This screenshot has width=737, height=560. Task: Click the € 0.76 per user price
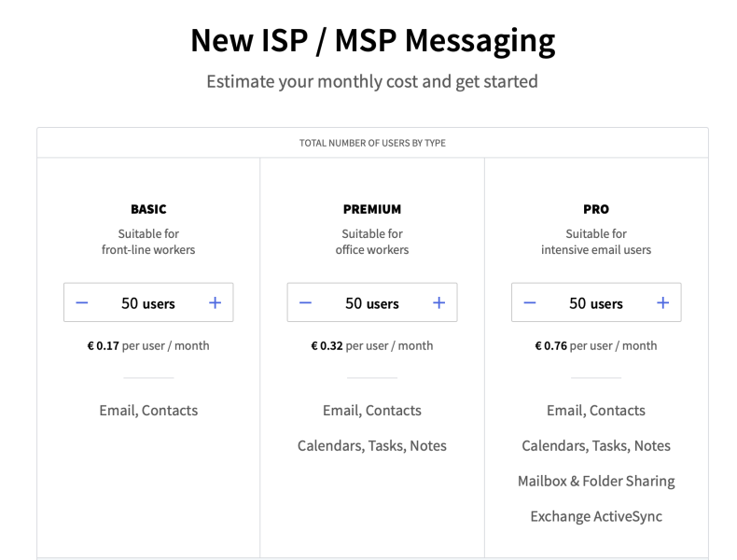pyautogui.click(x=596, y=346)
